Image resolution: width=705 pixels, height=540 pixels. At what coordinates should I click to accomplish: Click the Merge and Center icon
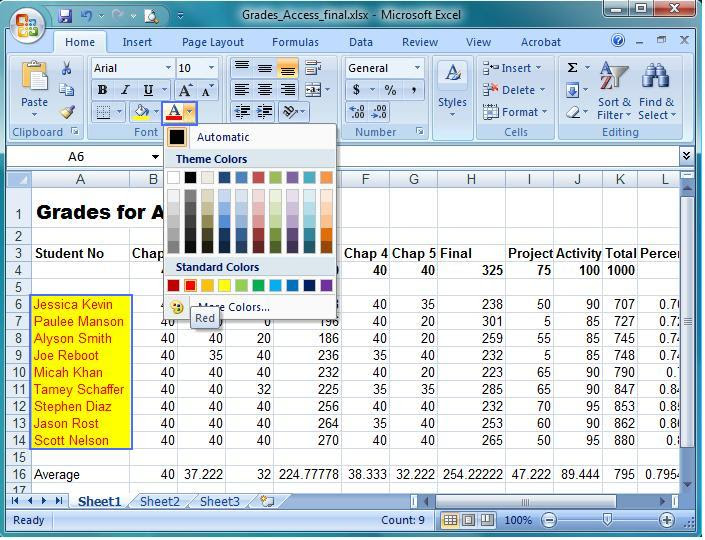coord(313,90)
